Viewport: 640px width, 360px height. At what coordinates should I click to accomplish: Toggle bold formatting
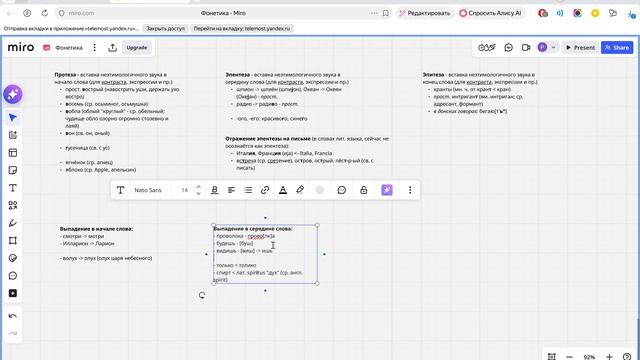pos(214,190)
